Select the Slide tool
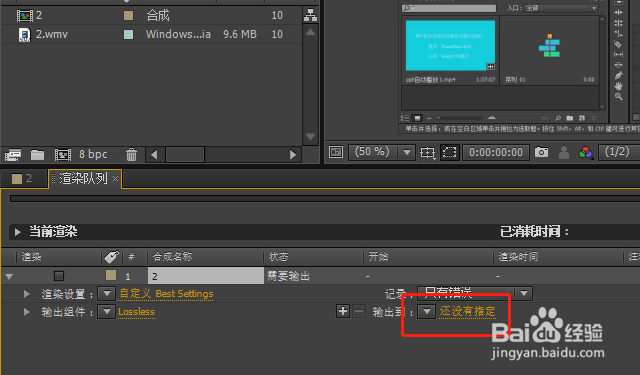 [618, 65]
